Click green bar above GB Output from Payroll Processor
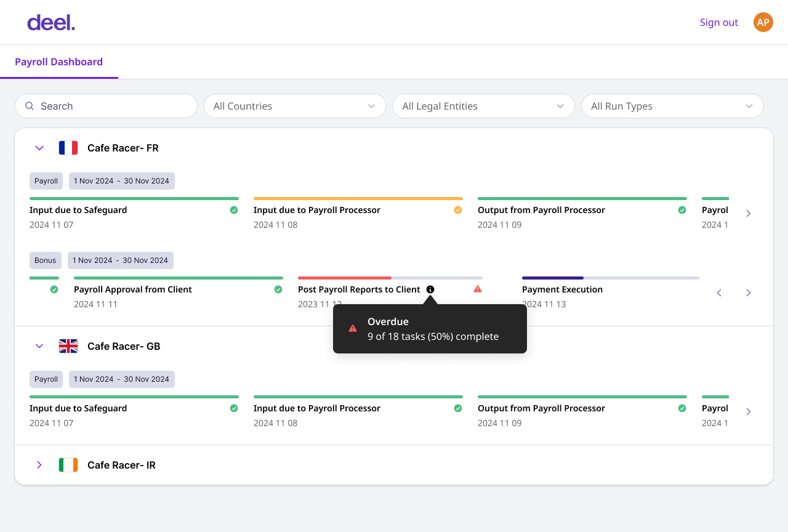The height and width of the screenshot is (532, 788). click(582, 397)
